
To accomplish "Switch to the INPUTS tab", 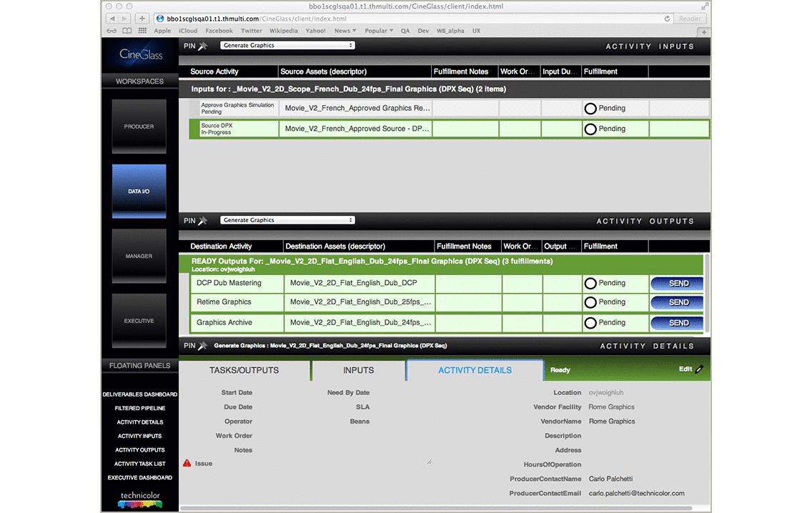I will pyautogui.click(x=358, y=370).
